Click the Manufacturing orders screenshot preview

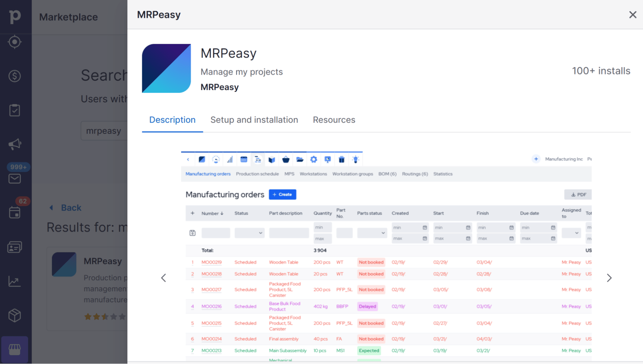click(x=386, y=257)
